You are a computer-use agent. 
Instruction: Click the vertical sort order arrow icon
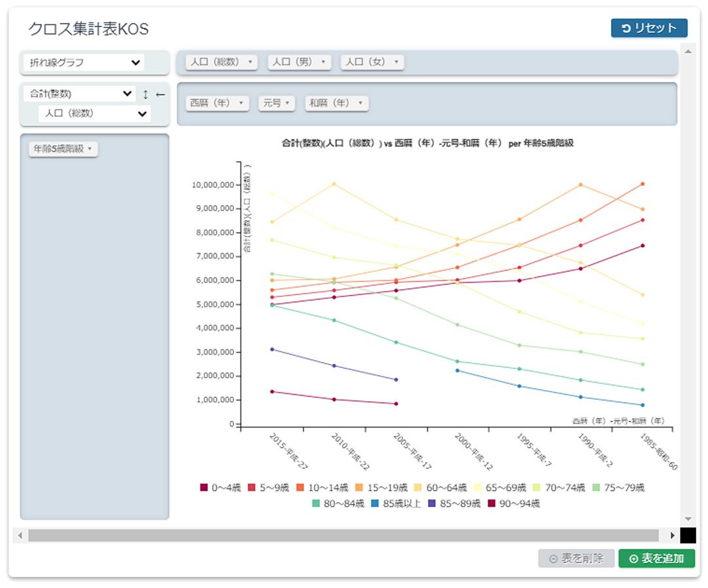[x=146, y=94]
